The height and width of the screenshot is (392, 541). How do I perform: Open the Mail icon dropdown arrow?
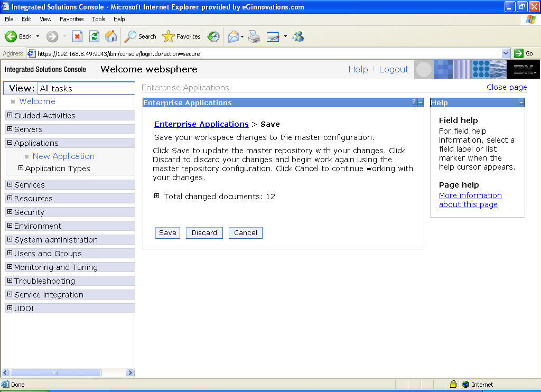pos(242,36)
